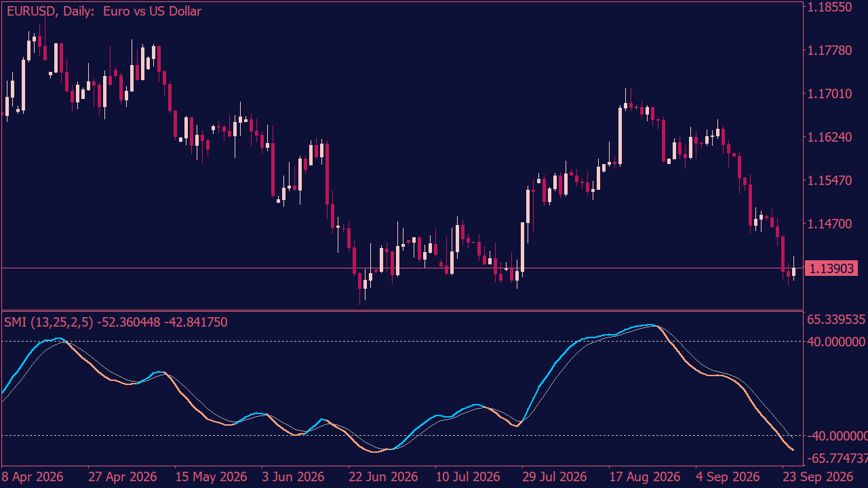868x488 pixels.
Task: Click the EURUSD, Daily chart title
Action: point(103,11)
